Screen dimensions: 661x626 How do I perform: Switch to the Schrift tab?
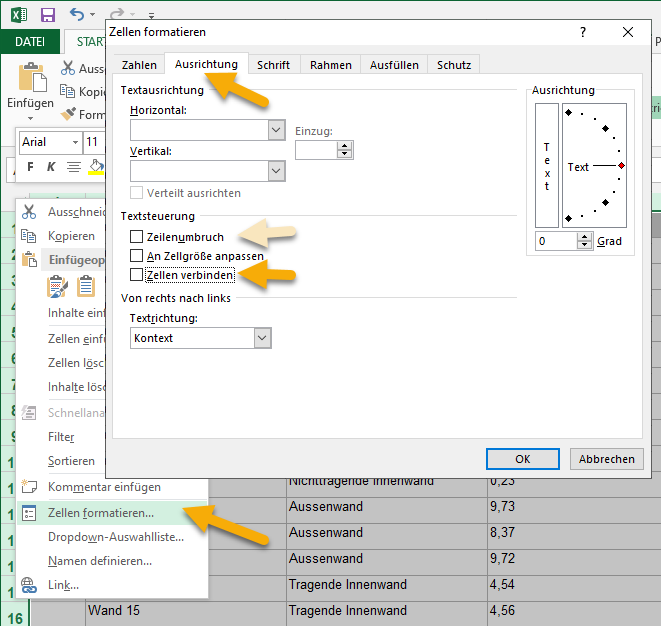tap(273, 65)
